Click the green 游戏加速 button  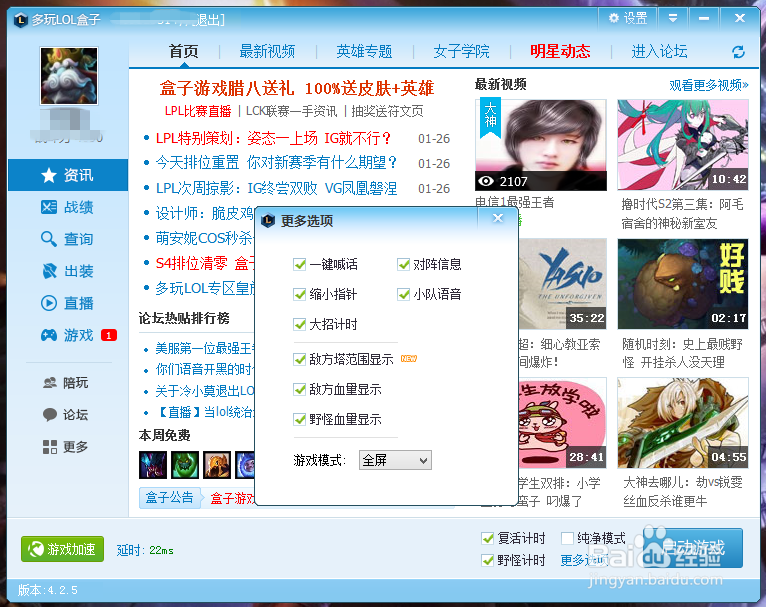click(63, 549)
